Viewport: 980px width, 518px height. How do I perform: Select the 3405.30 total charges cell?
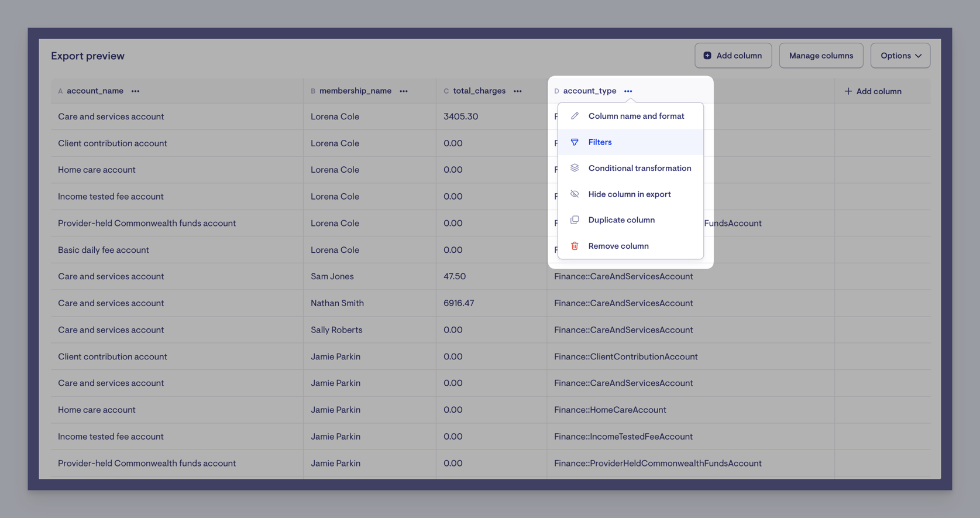coord(491,116)
